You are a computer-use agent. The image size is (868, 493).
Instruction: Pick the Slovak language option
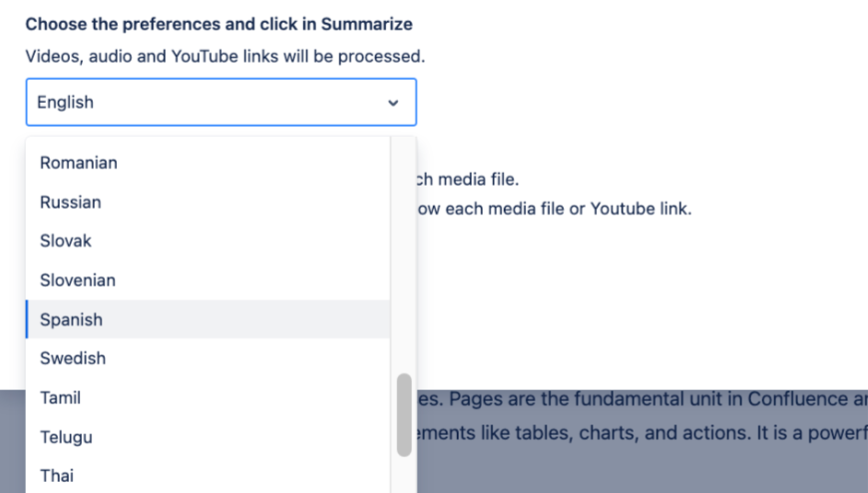[66, 242]
